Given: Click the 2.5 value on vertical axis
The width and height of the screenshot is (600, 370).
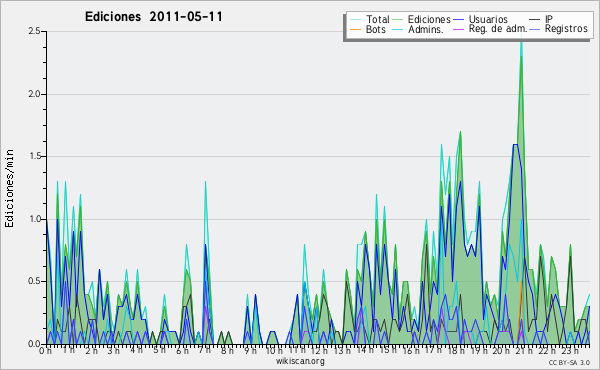Looking at the screenshot, I should pos(34,31).
